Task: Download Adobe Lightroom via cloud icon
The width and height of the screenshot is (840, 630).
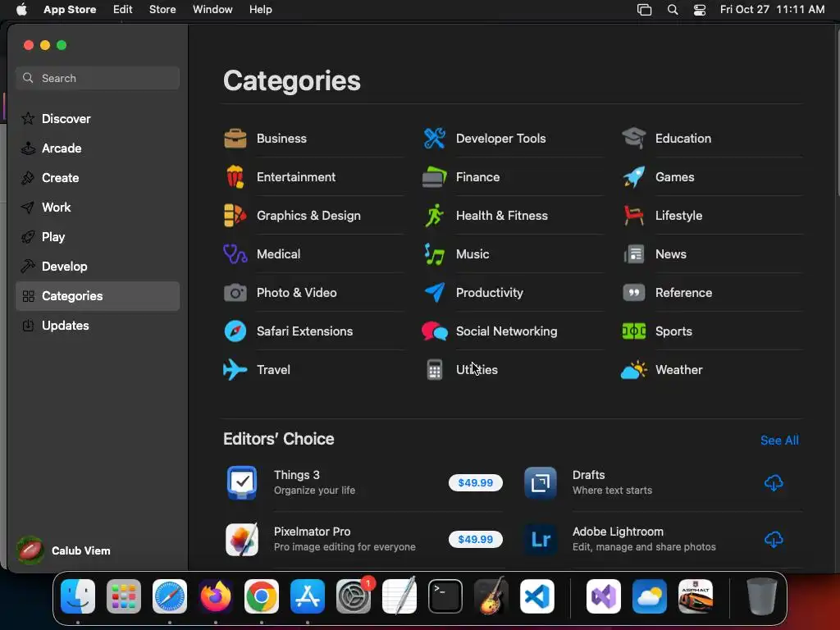Action: click(774, 540)
